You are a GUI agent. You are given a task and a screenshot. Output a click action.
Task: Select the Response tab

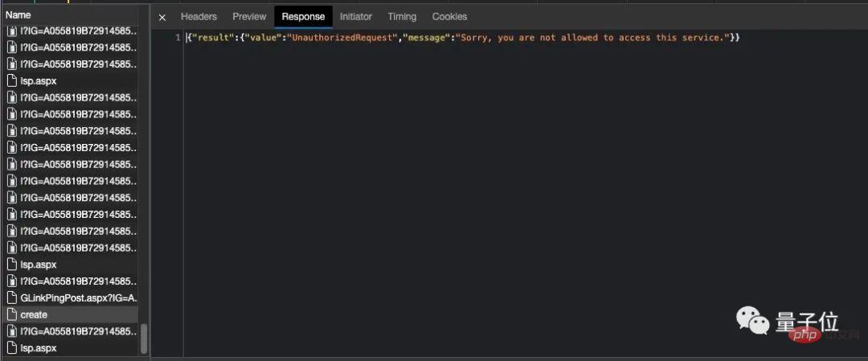pos(303,17)
